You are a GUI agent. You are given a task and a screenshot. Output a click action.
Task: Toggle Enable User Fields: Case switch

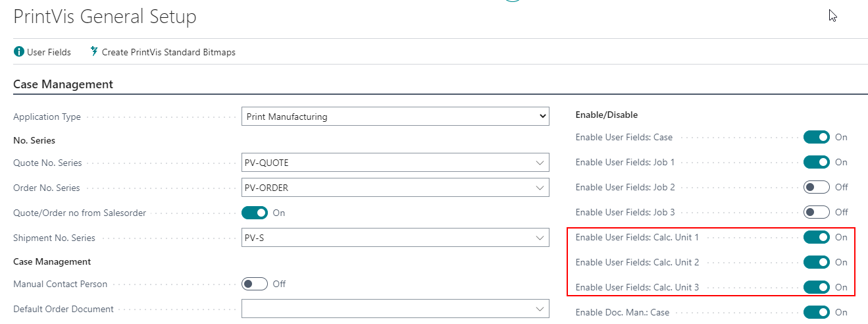(817, 137)
